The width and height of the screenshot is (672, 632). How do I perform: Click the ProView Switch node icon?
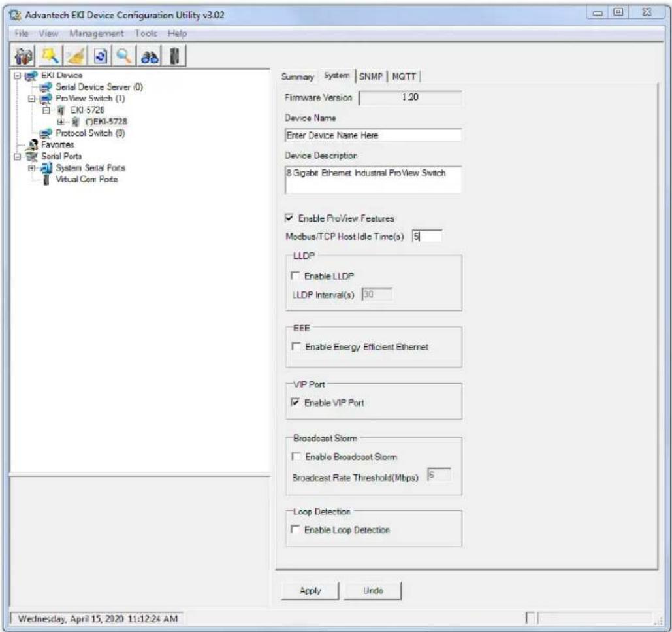click(46, 99)
